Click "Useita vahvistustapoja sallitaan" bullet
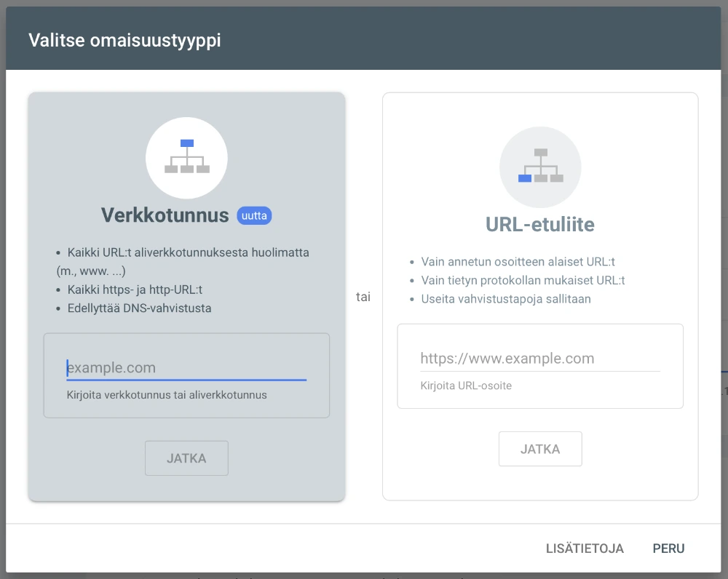Viewport: 728px width, 579px height. pos(506,299)
